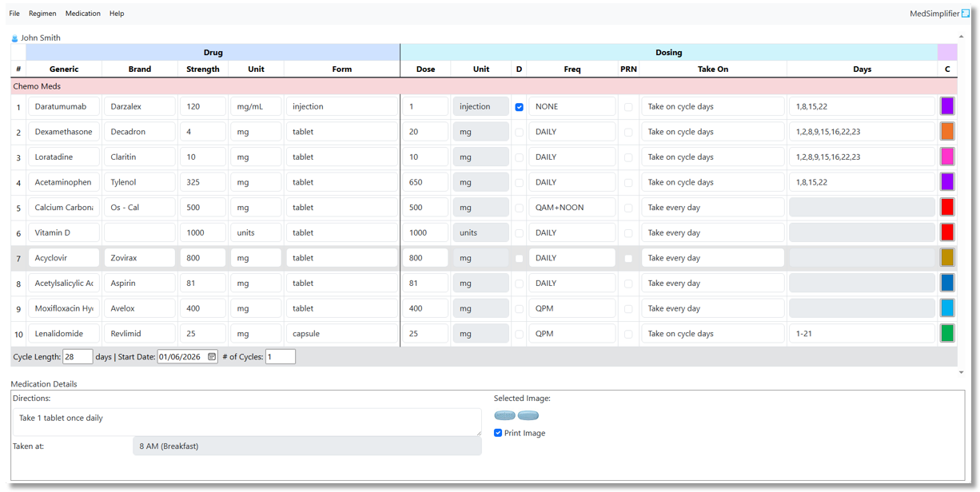Pick the pink color swatch for Loratadine
The height and width of the screenshot is (492, 980).
pos(947,157)
